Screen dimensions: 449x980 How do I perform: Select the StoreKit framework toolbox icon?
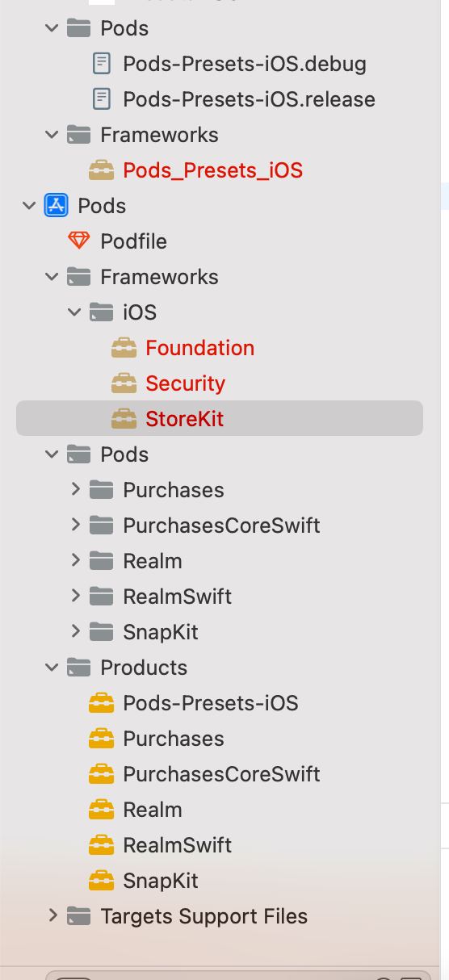(124, 418)
